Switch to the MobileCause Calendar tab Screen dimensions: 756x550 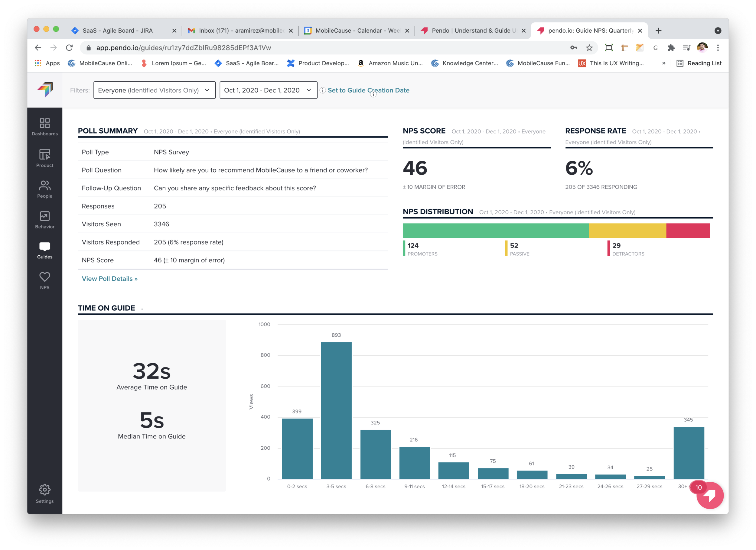click(x=357, y=31)
